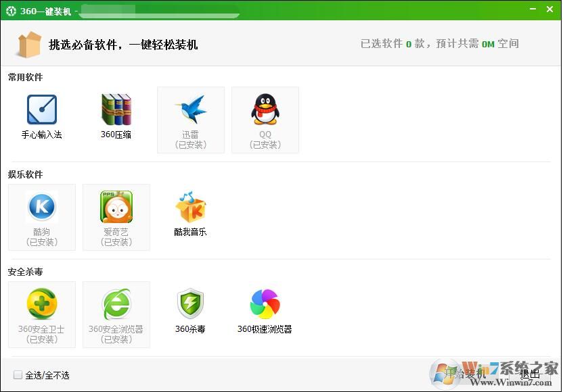The width and height of the screenshot is (563, 392).
Task: Click the 手心输入法 label text
Action: click(42, 135)
